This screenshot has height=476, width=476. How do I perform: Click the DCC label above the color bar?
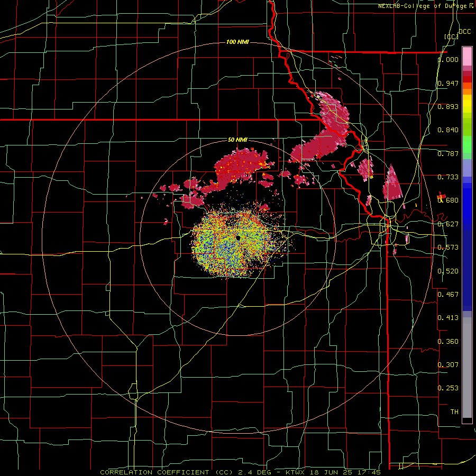click(464, 32)
